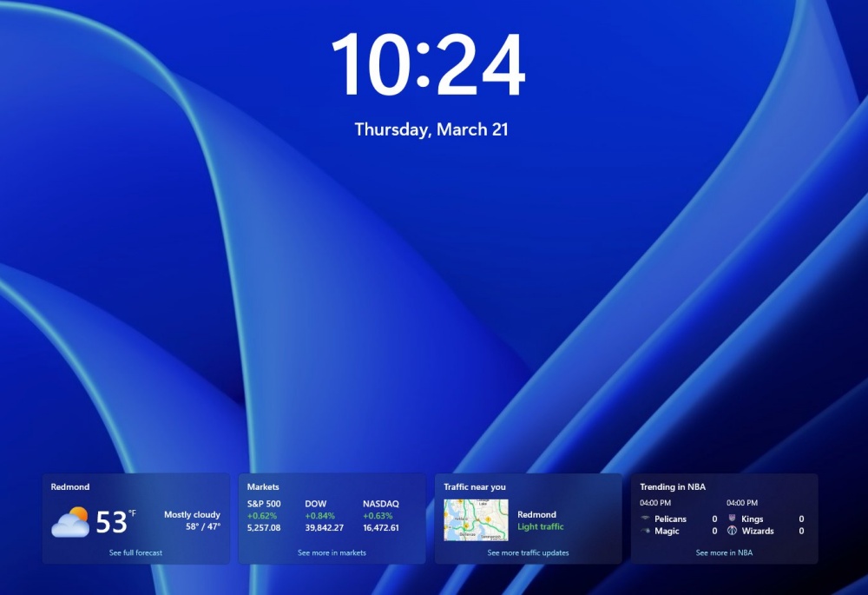Click the 5,257.08 S&P value

264,528
